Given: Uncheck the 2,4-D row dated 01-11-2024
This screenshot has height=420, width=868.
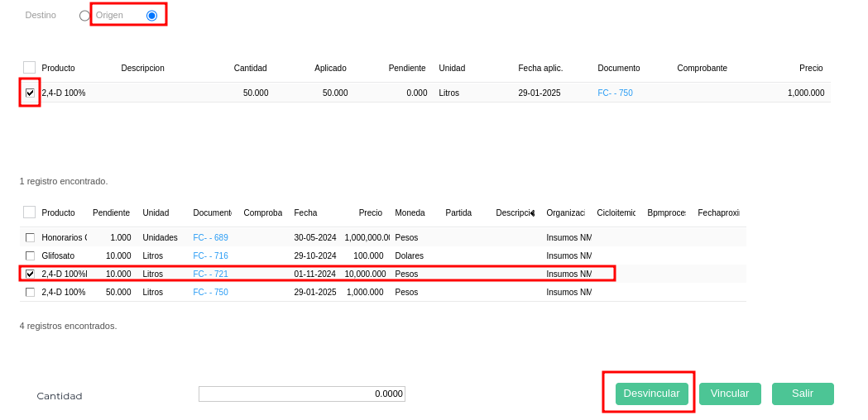Looking at the screenshot, I should (x=30, y=274).
